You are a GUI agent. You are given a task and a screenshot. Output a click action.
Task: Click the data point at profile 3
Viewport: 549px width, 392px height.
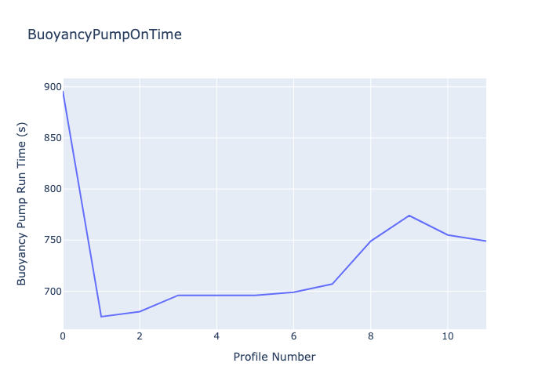178,296
